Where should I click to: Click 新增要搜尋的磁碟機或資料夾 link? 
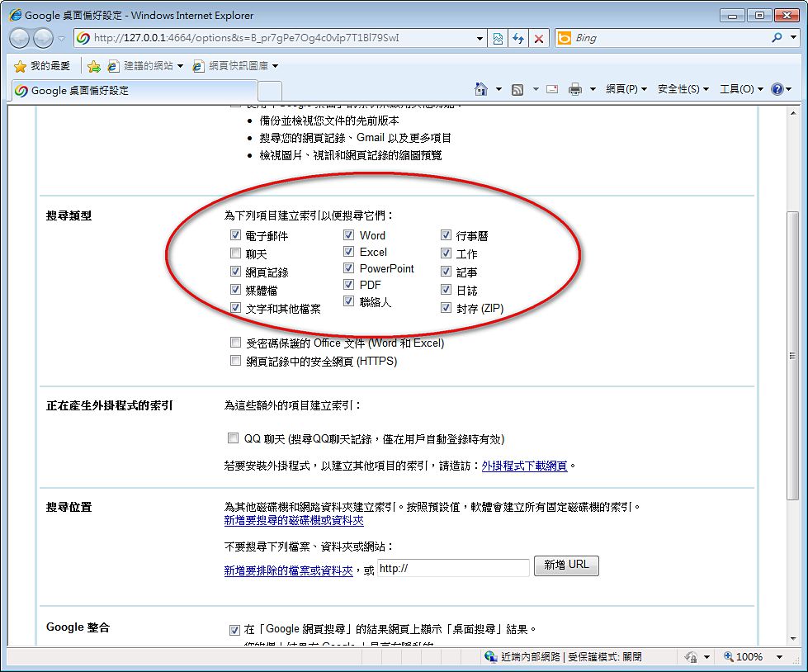pos(294,520)
